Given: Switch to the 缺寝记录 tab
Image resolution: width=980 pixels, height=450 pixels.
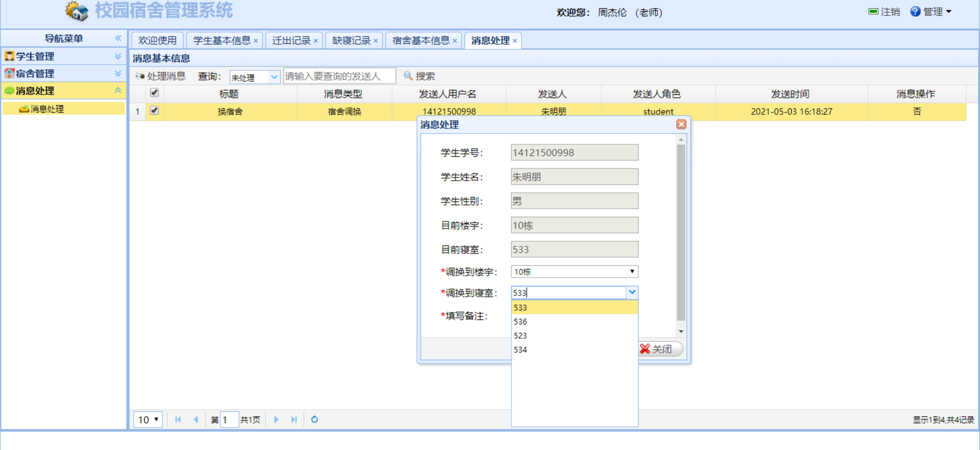Looking at the screenshot, I should (351, 40).
